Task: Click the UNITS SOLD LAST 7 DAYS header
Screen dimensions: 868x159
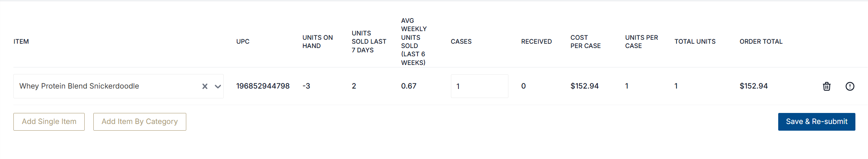Action: pos(369,42)
